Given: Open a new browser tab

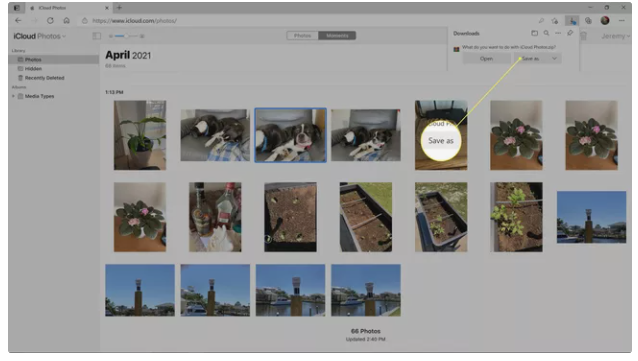Looking at the screenshot, I should [x=119, y=8].
